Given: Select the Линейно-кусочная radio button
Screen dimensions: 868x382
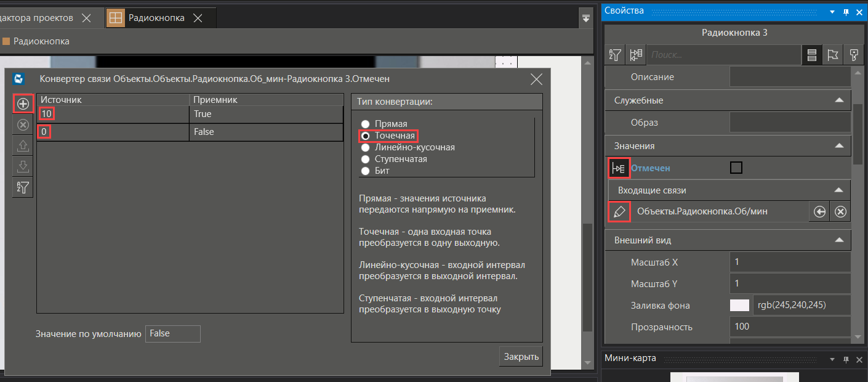Looking at the screenshot, I should pyautogui.click(x=365, y=148).
